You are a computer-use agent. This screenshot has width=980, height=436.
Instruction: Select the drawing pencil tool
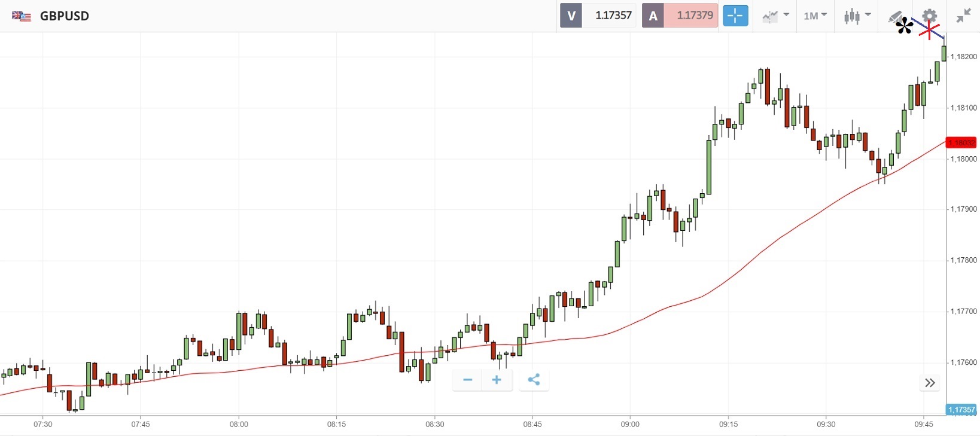(x=895, y=17)
